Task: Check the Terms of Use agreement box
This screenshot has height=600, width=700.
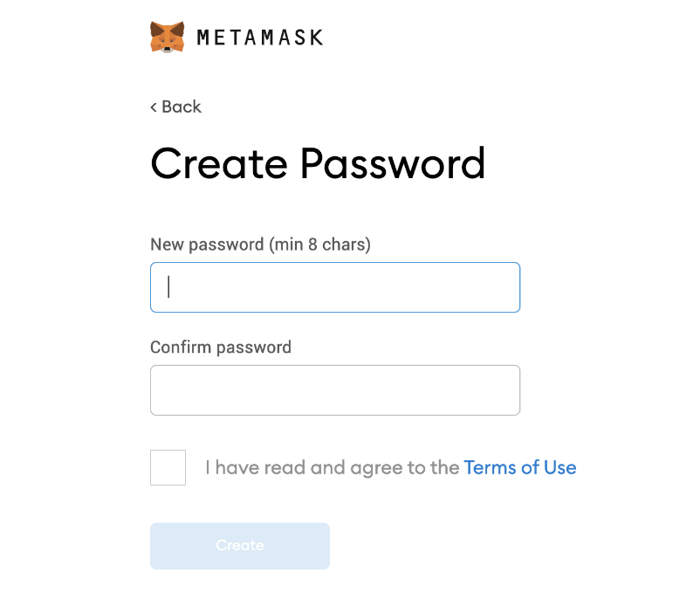Action: point(168,467)
